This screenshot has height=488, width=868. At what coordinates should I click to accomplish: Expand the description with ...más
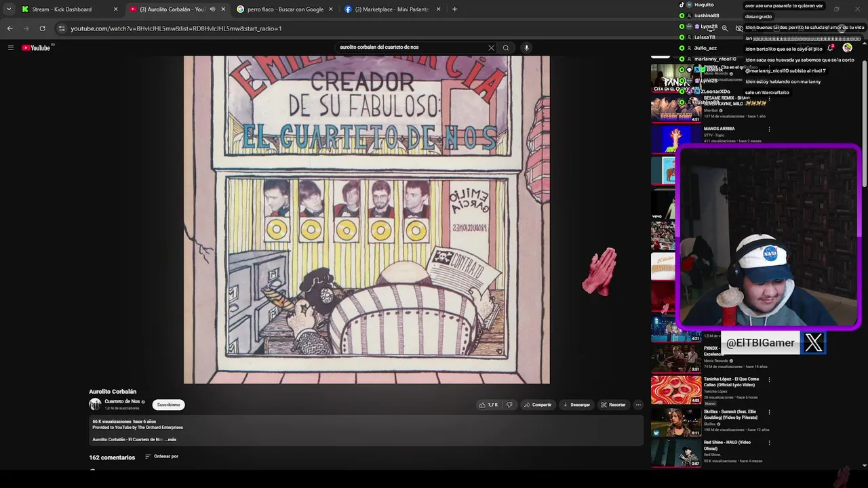click(171, 439)
